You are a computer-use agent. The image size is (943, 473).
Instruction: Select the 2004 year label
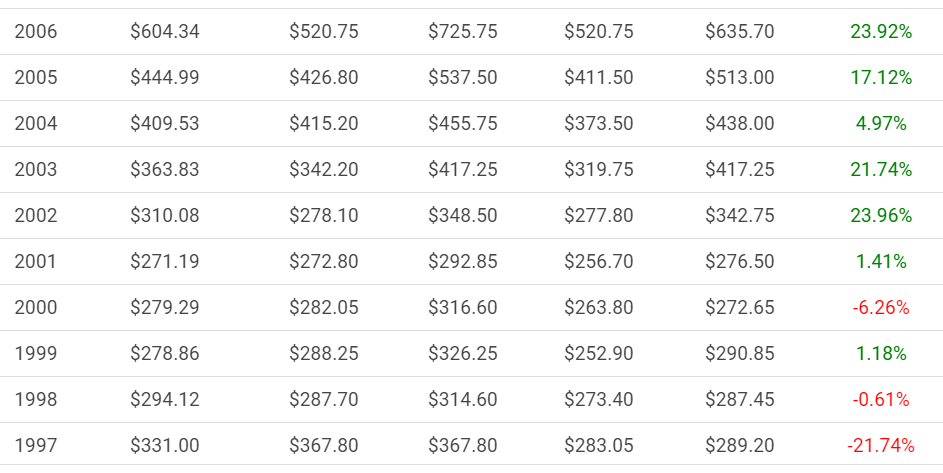click(35, 123)
